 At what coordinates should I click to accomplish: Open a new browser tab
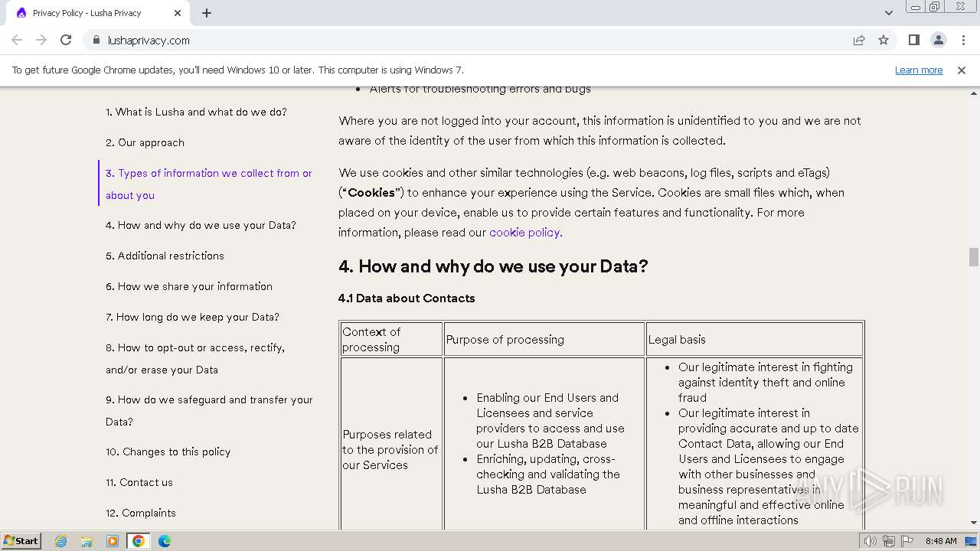point(207,13)
